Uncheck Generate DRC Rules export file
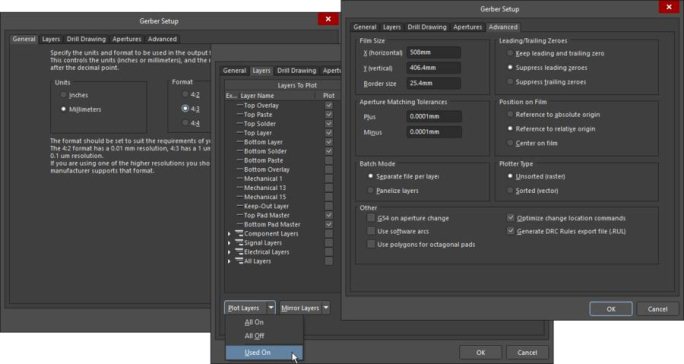This screenshot has height=364, width=684. point(510,231)
